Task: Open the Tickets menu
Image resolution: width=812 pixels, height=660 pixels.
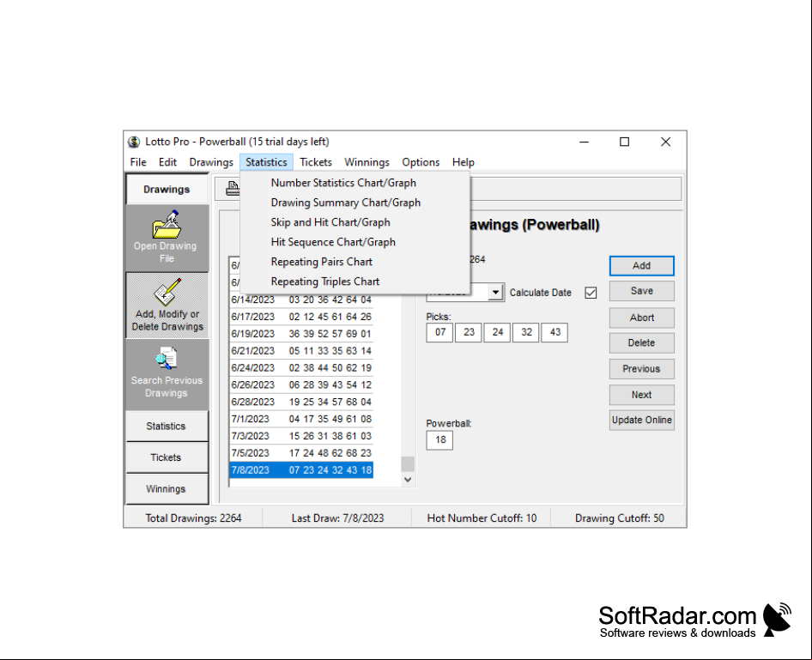Action: click(316, 162)
